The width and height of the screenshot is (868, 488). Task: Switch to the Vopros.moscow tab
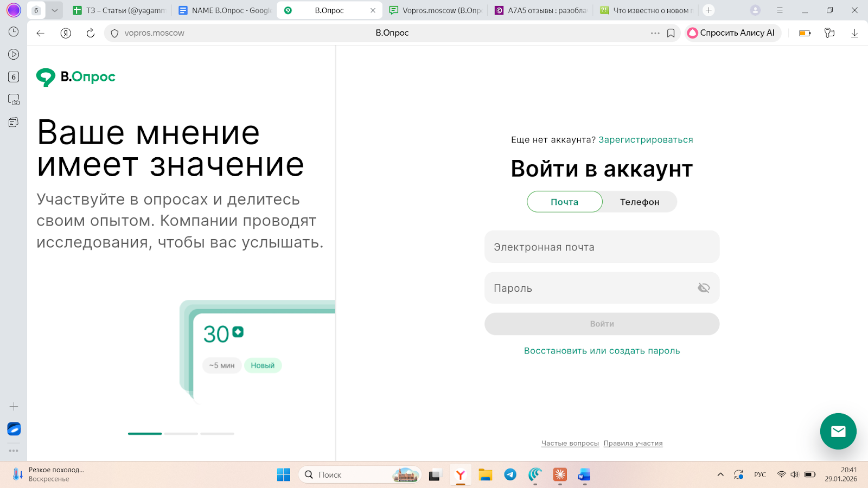point(434,10)
